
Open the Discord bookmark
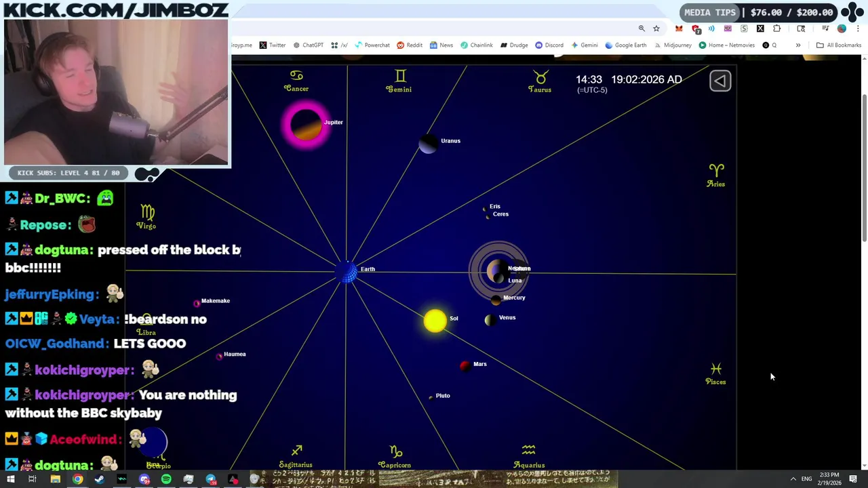[x=549, y=45]
